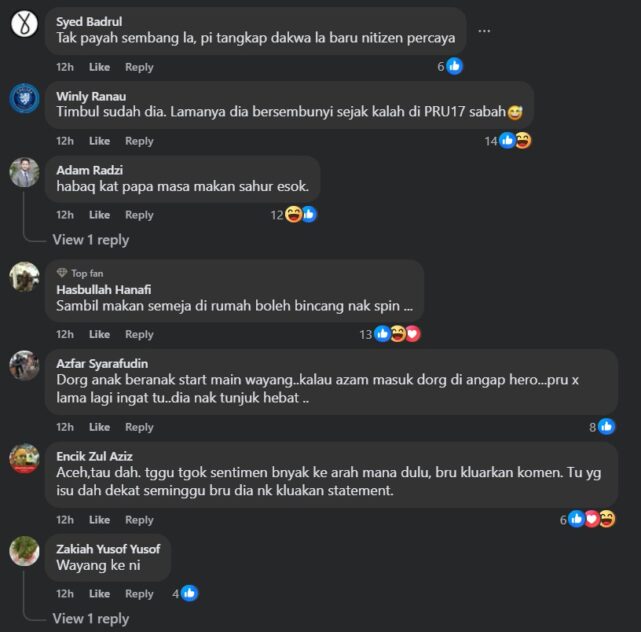Open Adam Radzi's profile name link
641x632 pixels.
90,170
